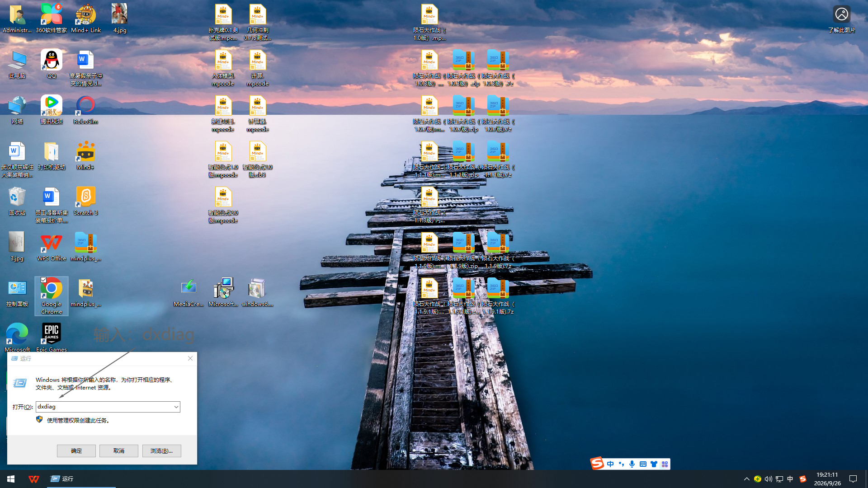Image resolution: width=868 pixels, height=488 pixels.
Task: Launch 腾讯视频 (Tencent Video) shortcut
Action: [x=52, y=110]
